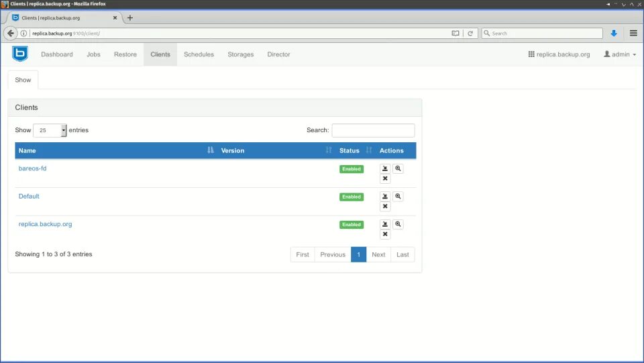Screen dimensions: 644x363
Task: Select the Show tab
Action: coord(23,80)
